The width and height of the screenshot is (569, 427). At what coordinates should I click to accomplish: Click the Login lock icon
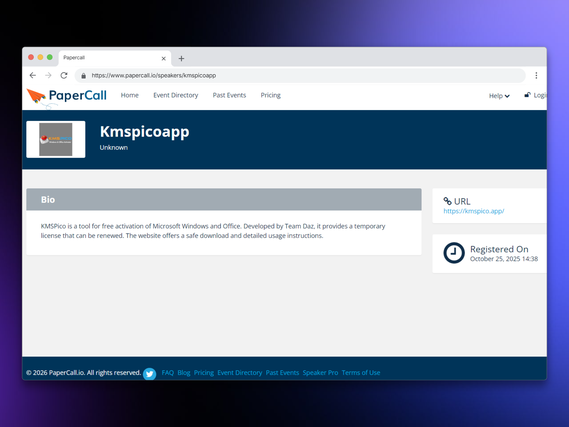pyautogui.click(x=527, y=95)
